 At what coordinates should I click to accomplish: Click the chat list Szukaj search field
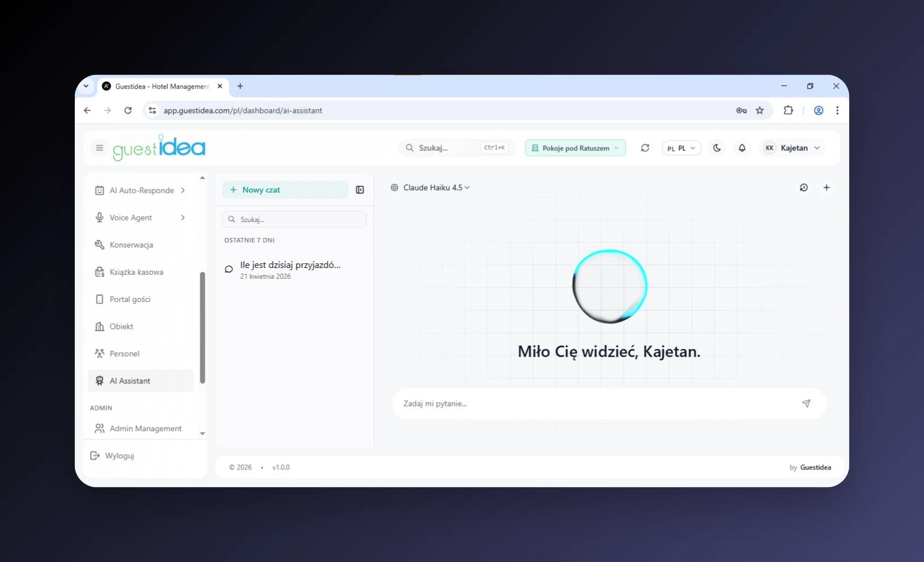click(x=294, y=220)
